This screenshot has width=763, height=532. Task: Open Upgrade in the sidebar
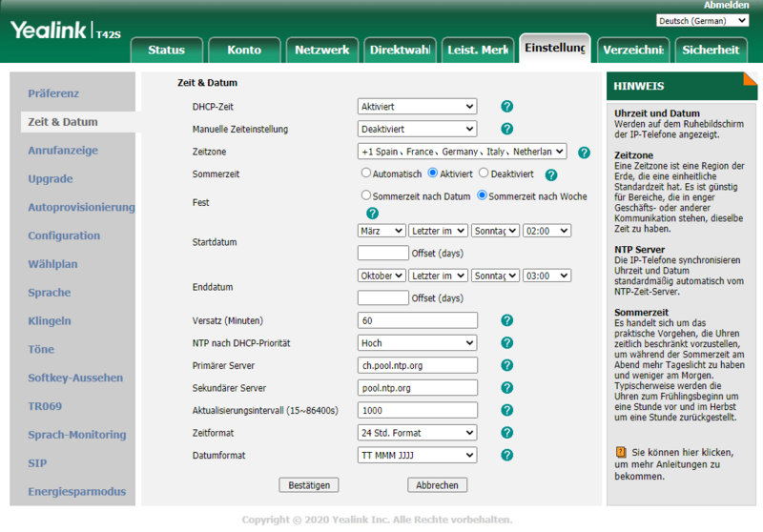click(51, 178)
